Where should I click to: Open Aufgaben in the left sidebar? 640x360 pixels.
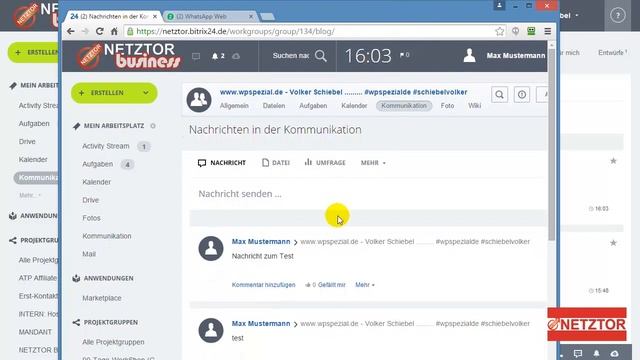pos(98,164)
